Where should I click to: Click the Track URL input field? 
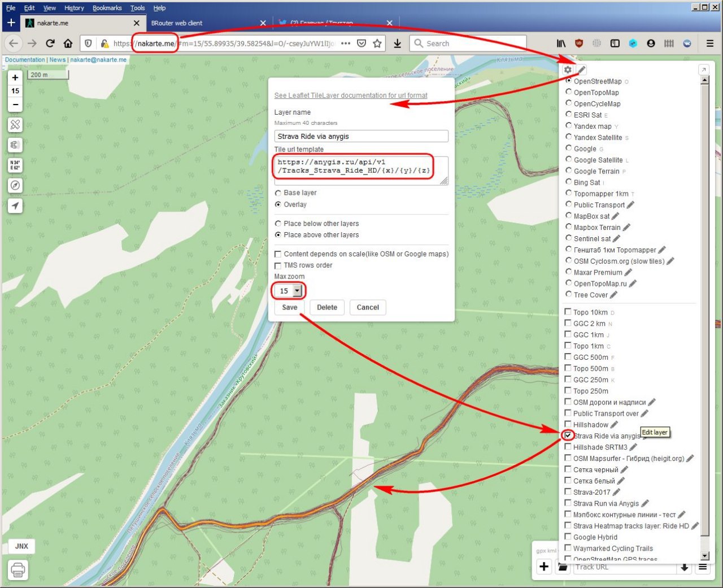tap(625, 567)
